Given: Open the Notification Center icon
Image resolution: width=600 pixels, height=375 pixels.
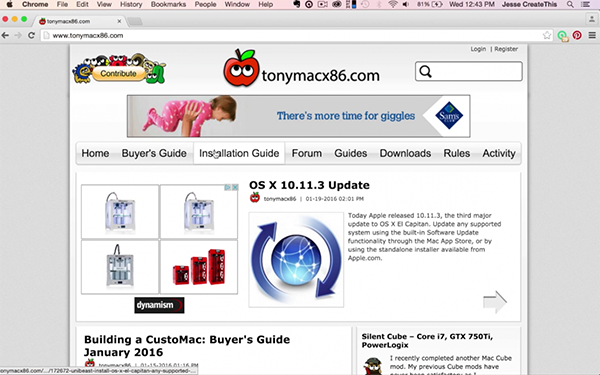Looking at the screenshot, I should click(585, 5).
